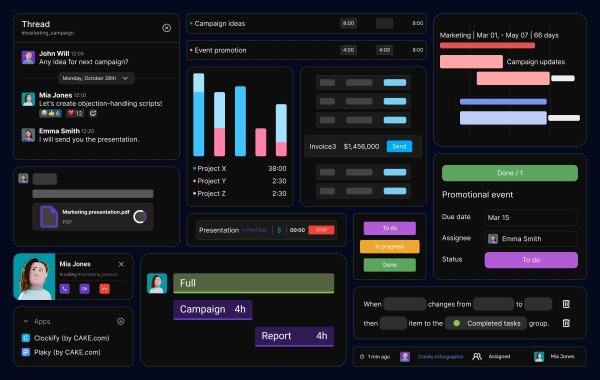Select the Campaign 4h task block
The image size is (600, 380).
click(x=213, y=310)
